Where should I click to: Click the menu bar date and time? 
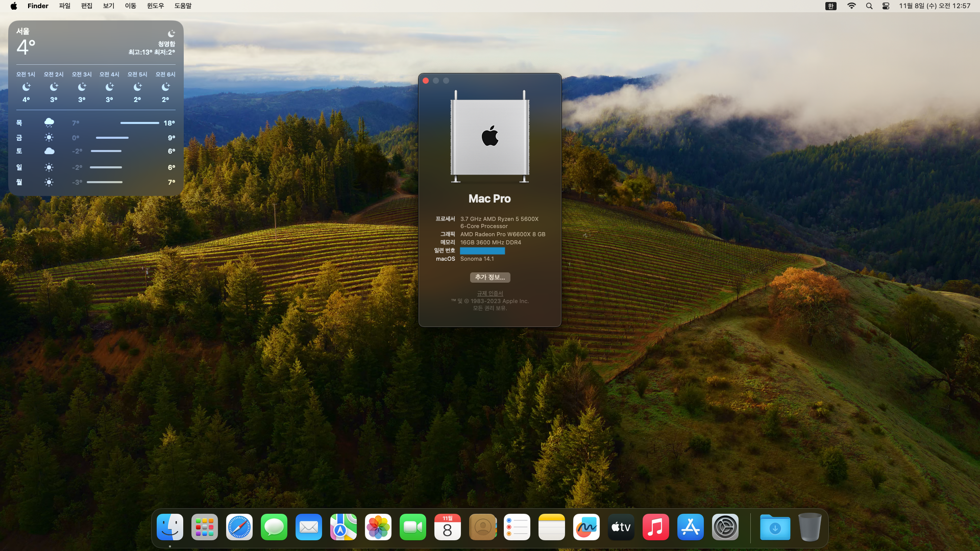click(x=935, y=6)
